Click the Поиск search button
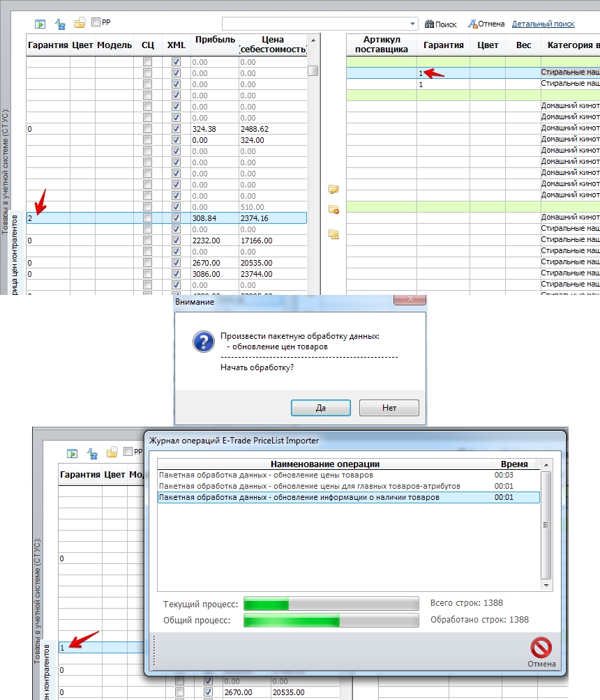Viewport: 600px width, 700px height. pyautogui.click(x=440, y=24)
